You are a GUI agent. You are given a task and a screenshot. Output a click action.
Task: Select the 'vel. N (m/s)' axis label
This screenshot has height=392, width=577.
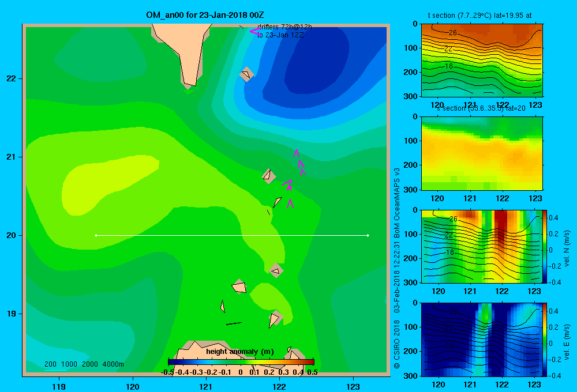click(567, 248)
